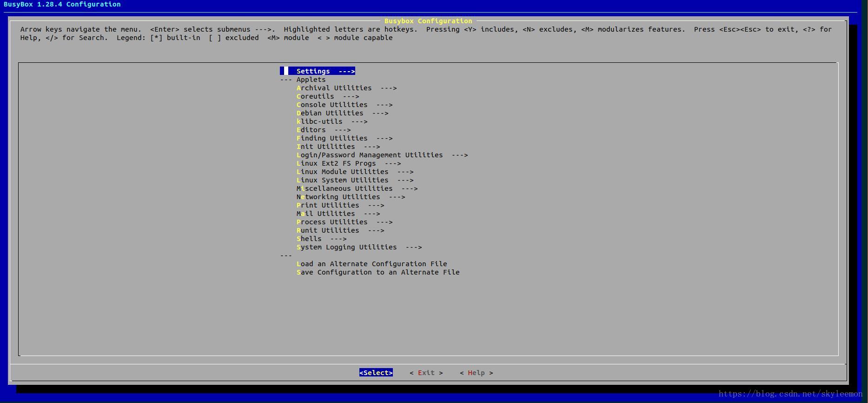Open Archival Utilities submenu

(347, 88)
